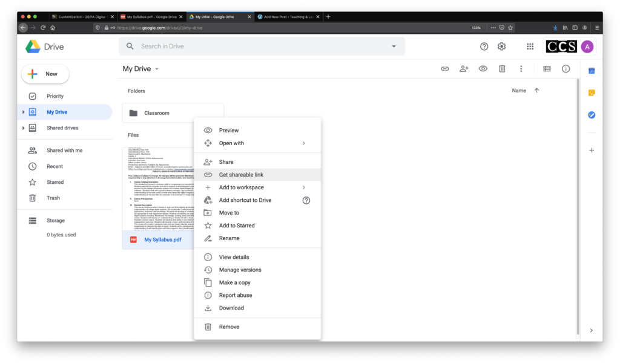Open Google Calendar side panel icon

[x=592, y=71]
